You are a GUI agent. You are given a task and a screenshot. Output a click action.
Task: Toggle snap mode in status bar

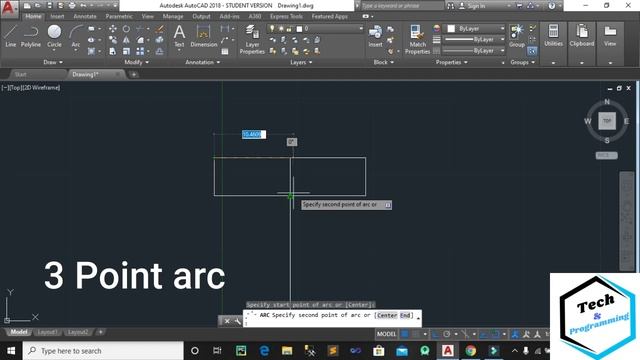pyautogui.click(x=416, y=334)
